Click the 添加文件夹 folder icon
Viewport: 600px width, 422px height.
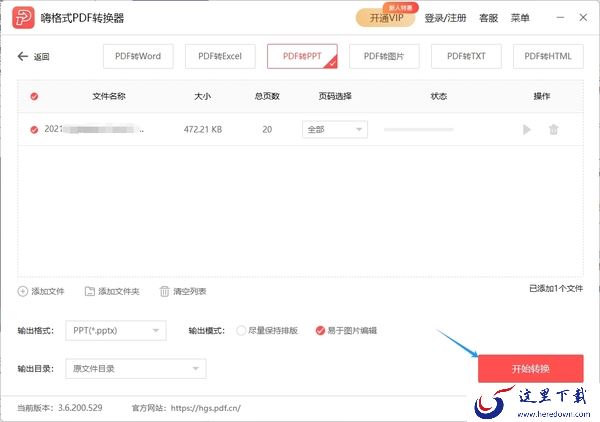click(x=90, y=292)
